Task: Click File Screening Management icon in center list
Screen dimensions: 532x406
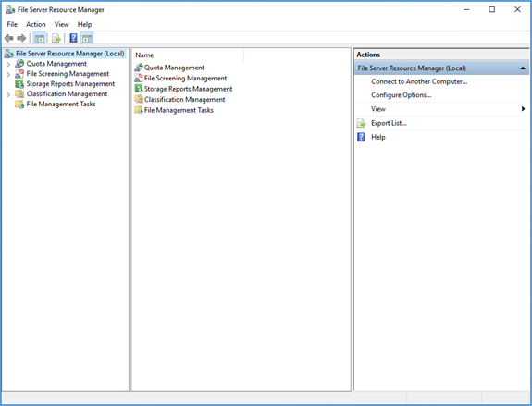Action: tap(139, 78)
